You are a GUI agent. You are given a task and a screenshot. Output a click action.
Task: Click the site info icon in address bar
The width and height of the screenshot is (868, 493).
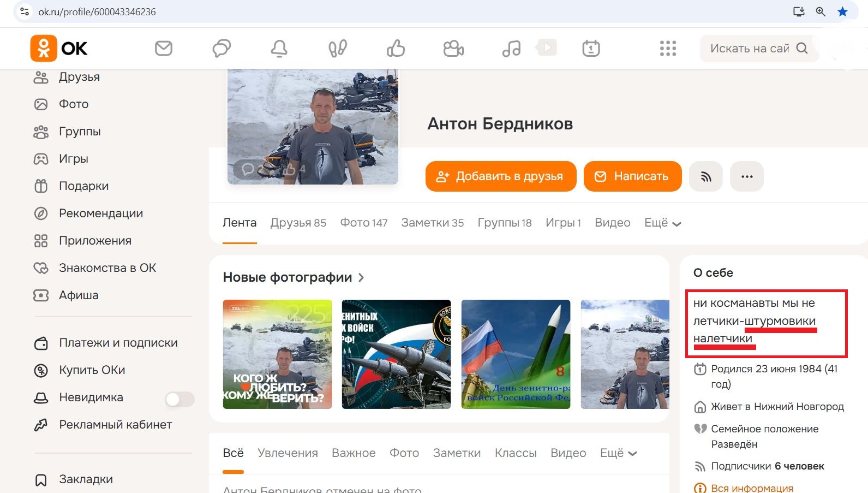pyautogui.click(x=24, y=11)
